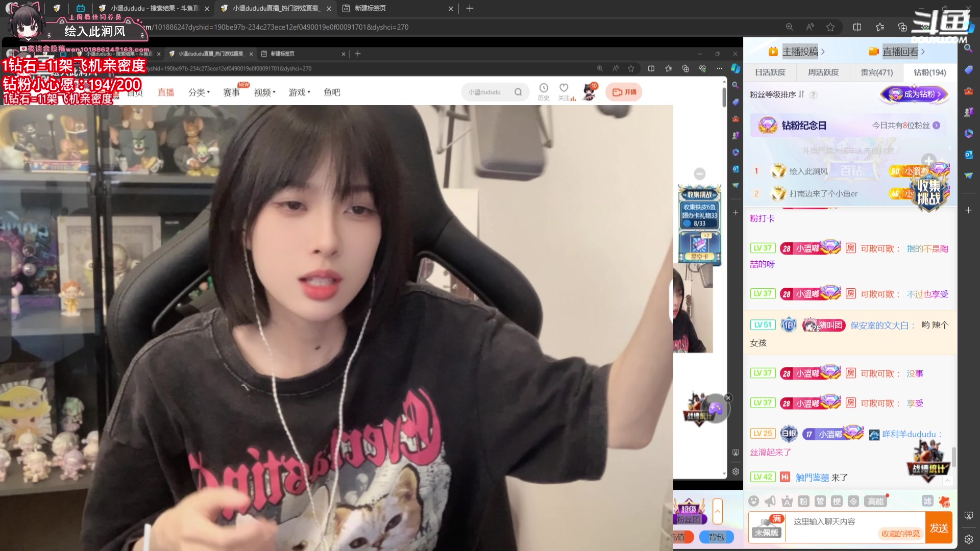
Task: Open 历史 watch history icon
Action: [544, 92]
